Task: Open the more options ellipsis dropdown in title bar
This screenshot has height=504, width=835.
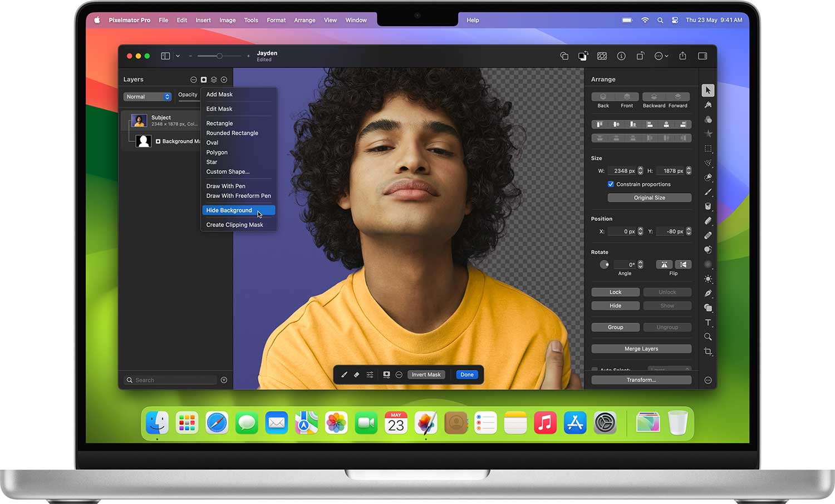Action: (661, 56)
